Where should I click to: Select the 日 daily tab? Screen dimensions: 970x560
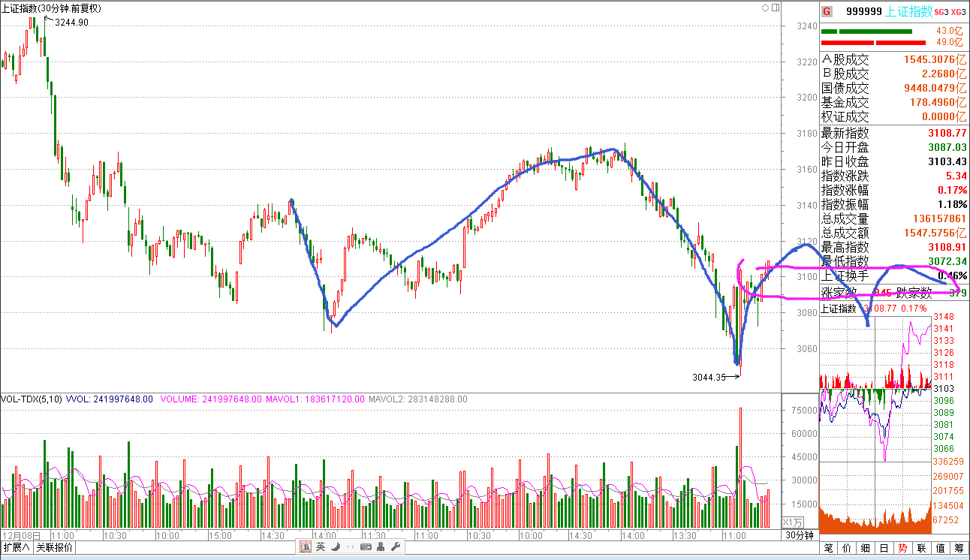pos(884,548)
